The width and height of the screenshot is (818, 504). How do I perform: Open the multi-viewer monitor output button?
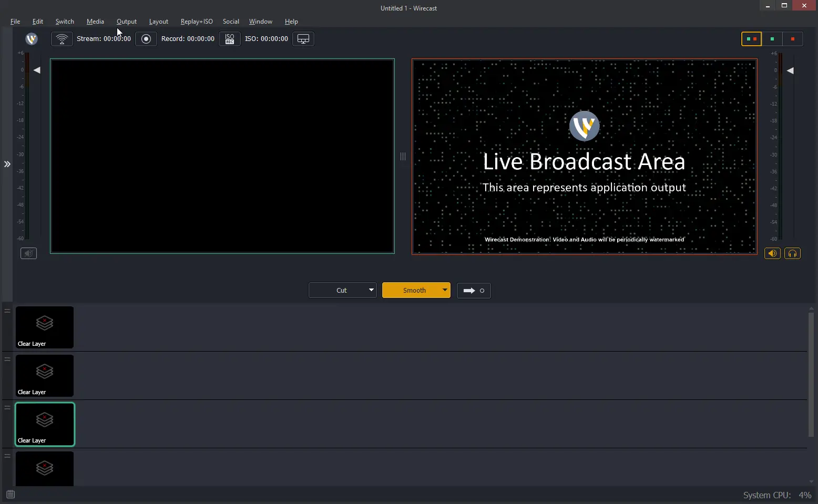pos(303,39)
